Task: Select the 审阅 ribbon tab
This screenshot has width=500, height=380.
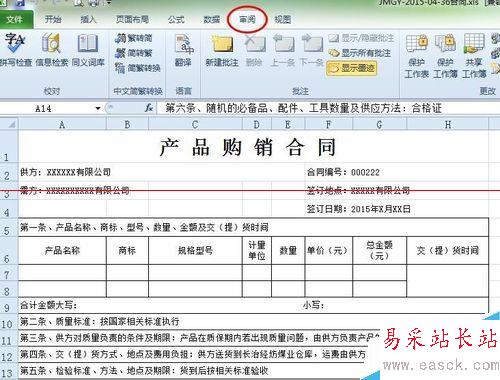Action: tap(247, 20)
